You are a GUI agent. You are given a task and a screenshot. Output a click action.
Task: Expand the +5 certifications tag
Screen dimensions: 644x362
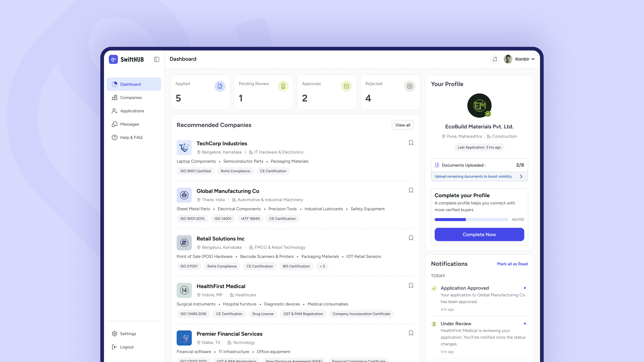[x=322, y=266]
